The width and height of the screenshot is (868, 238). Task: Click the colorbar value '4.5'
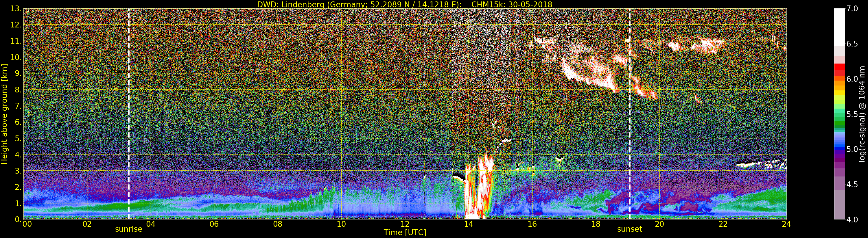coord(852,185)
